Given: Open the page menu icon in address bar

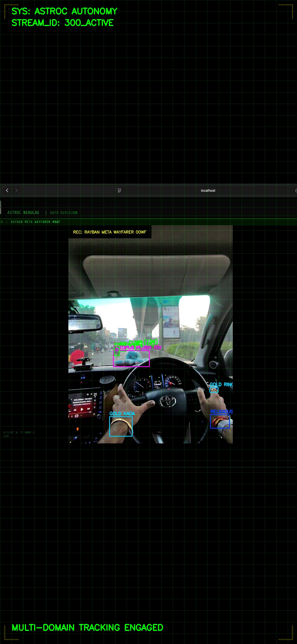Looking at the screenshot, I should click(119, 190).
